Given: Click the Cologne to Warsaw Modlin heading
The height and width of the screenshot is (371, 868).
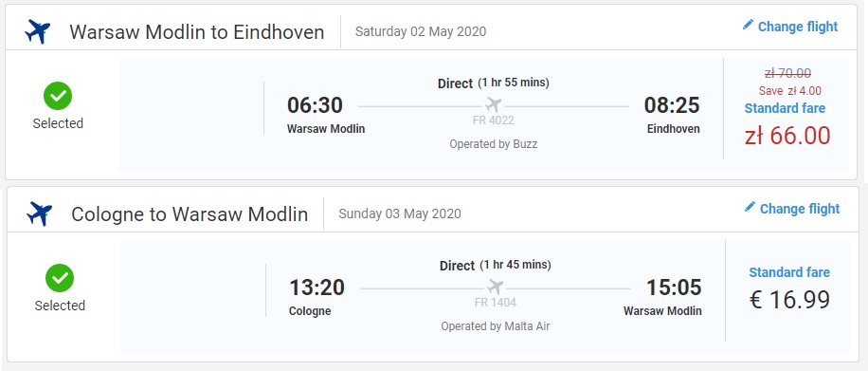Looking at the screenshot, I should coord(190,214).
